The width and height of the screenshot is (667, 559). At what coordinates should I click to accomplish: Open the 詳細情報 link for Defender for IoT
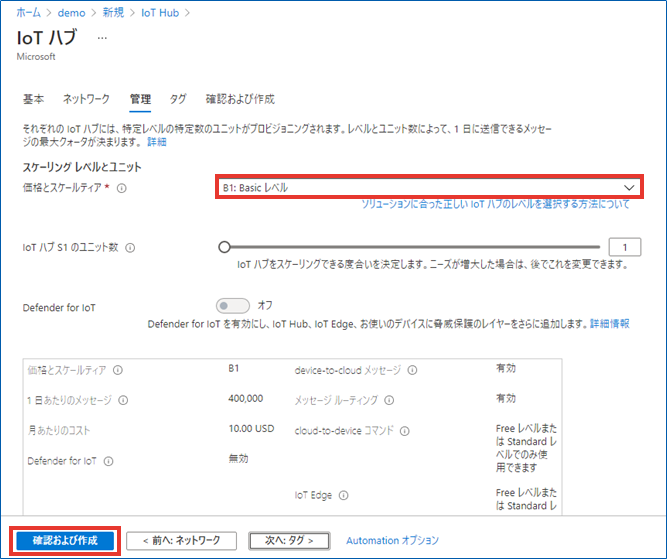point(610,324)
